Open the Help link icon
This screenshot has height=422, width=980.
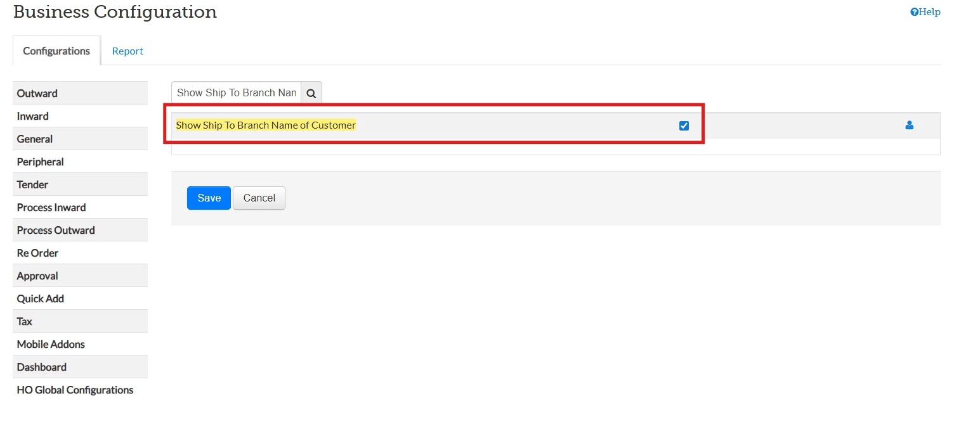pos(914,12)
